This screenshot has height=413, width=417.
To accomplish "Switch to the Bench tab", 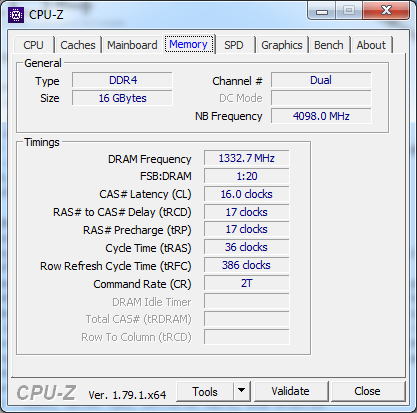I will [x=329, y=45].
